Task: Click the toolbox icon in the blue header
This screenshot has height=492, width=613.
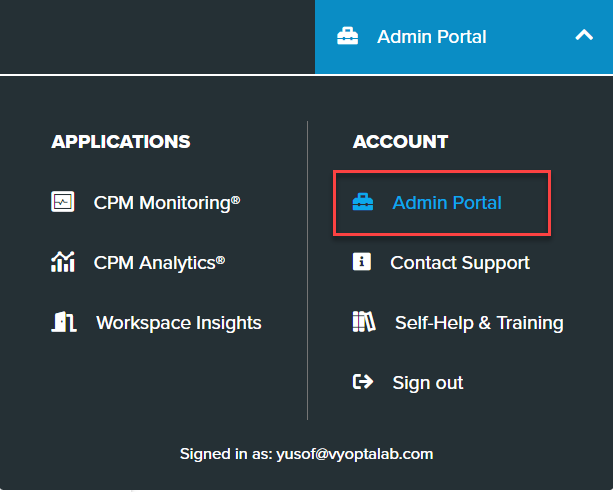Action: (x=348, y=36)
